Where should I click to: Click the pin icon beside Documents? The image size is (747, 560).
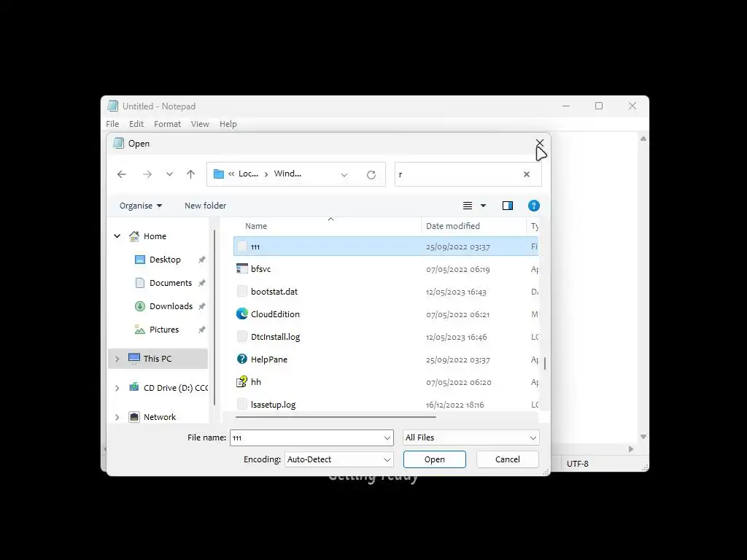click(x=202, y=283)
